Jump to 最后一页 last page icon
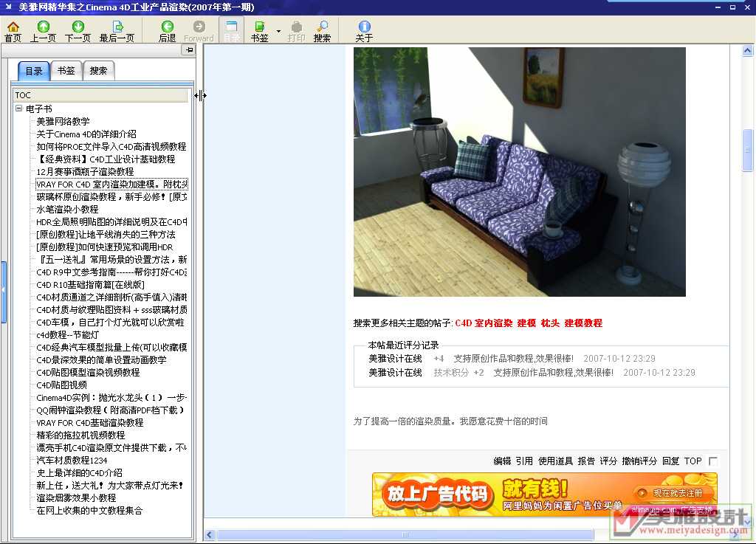Image resolution: width=756 pixels, height=544 pixels. pyautogui.click(x=117, y=27)
